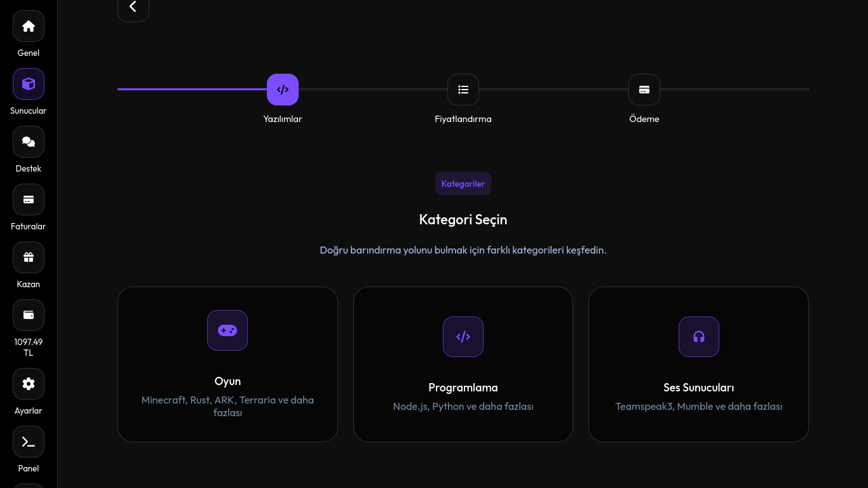The width and height of the screenshot is (868, 488).
Task: Select the Yazılımlar step icon
Action: pyautogui.click(x=283, y=90)
